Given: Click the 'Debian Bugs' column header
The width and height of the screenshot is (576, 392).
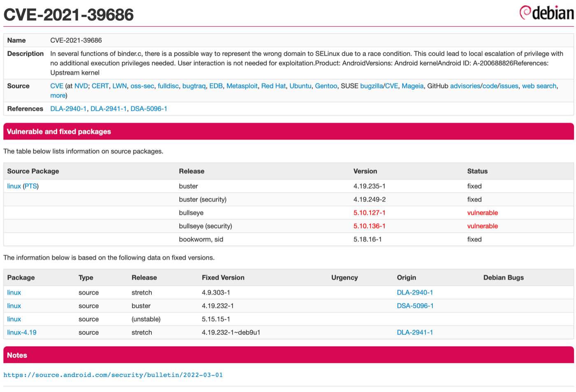Looking at the screenshot, I should (504, 278).
